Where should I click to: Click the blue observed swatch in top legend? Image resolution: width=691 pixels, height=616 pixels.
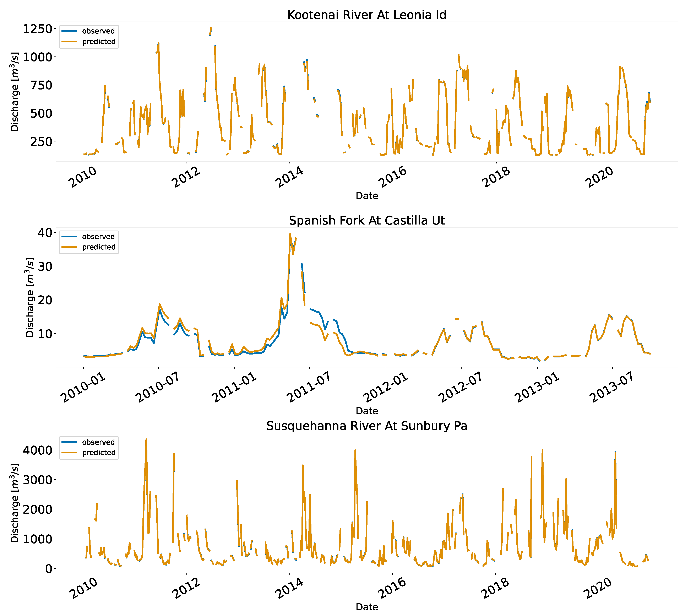(x=69, y=31)
